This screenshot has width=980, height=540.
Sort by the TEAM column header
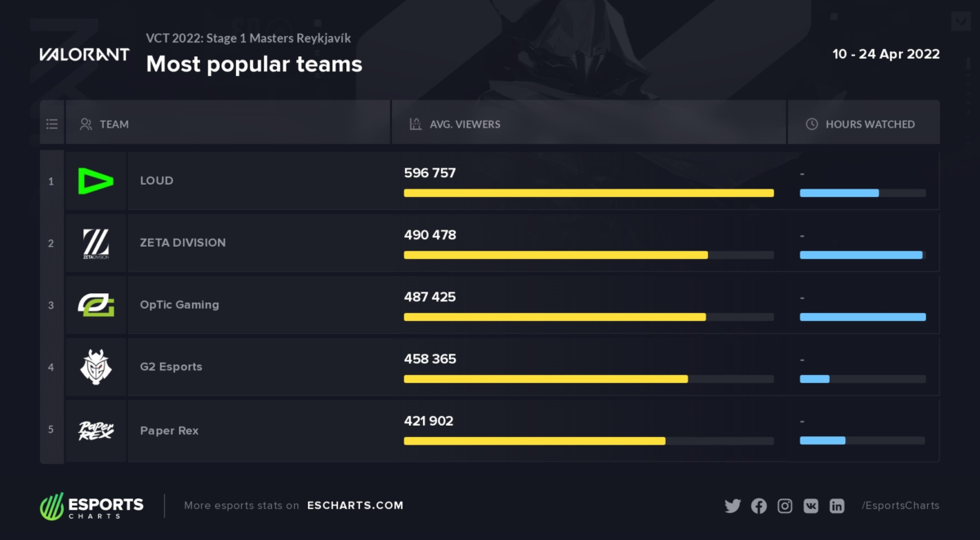click(x=114, y=124)
